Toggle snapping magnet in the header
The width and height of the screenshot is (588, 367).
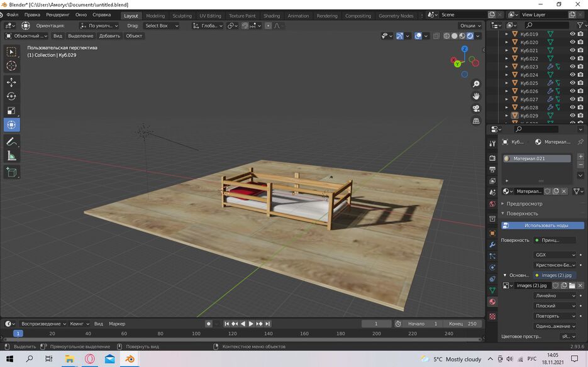click(x=245, y=26)
